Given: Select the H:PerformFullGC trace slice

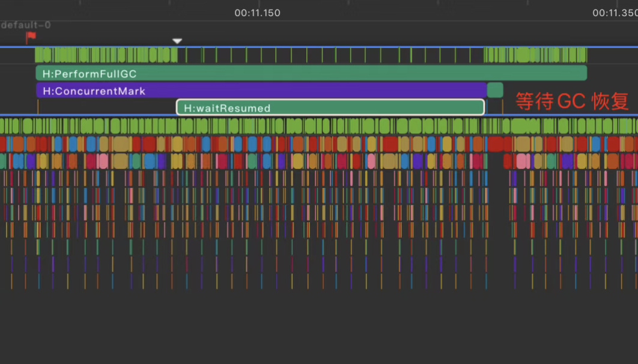Looking at the screenshot, I should coord(311,73).
